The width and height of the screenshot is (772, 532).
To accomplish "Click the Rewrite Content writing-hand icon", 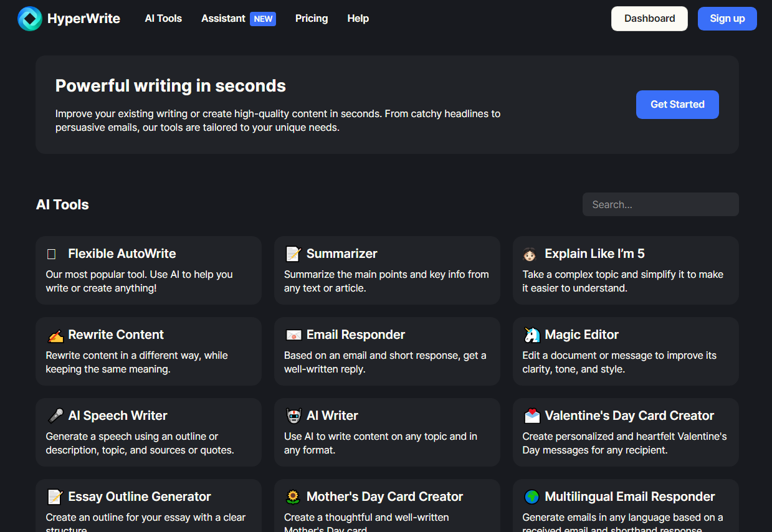I will click(x=55, y=335).
